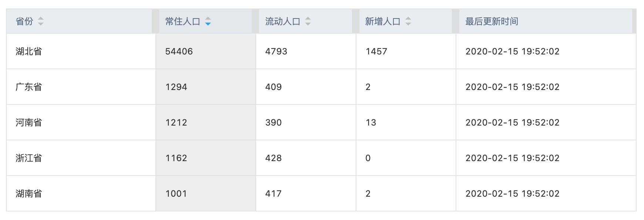Click the 流动人口 header text
The width and height of the screenshot is (644, 220).
283,21
